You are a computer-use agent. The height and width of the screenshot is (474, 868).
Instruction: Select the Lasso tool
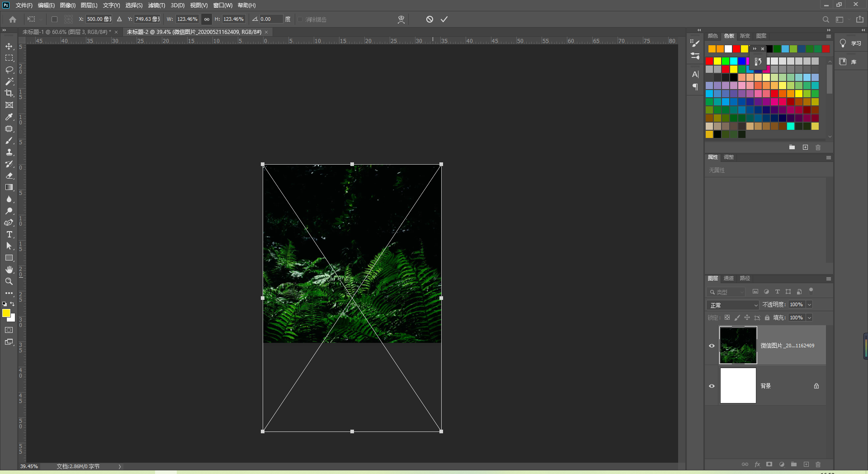click(9, 70)
